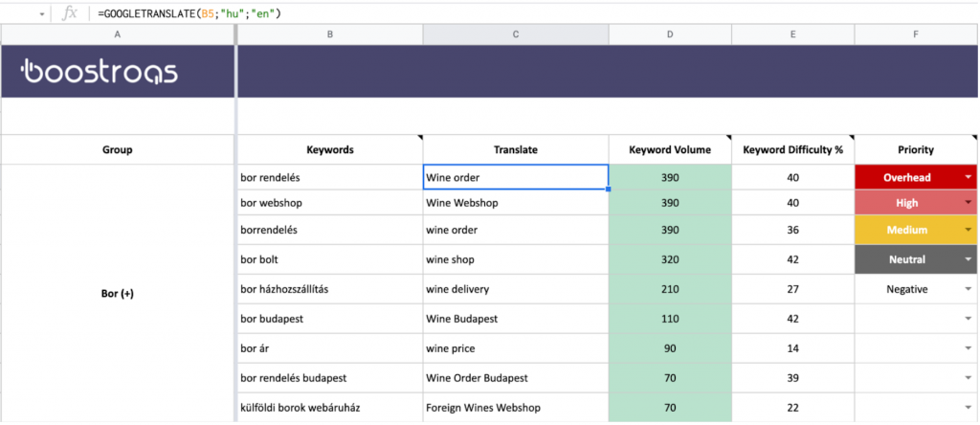Screen dimensions: 980x425
Task: Open priority dropdown for bor rendelés budapest row
Action: coord(969,378)
